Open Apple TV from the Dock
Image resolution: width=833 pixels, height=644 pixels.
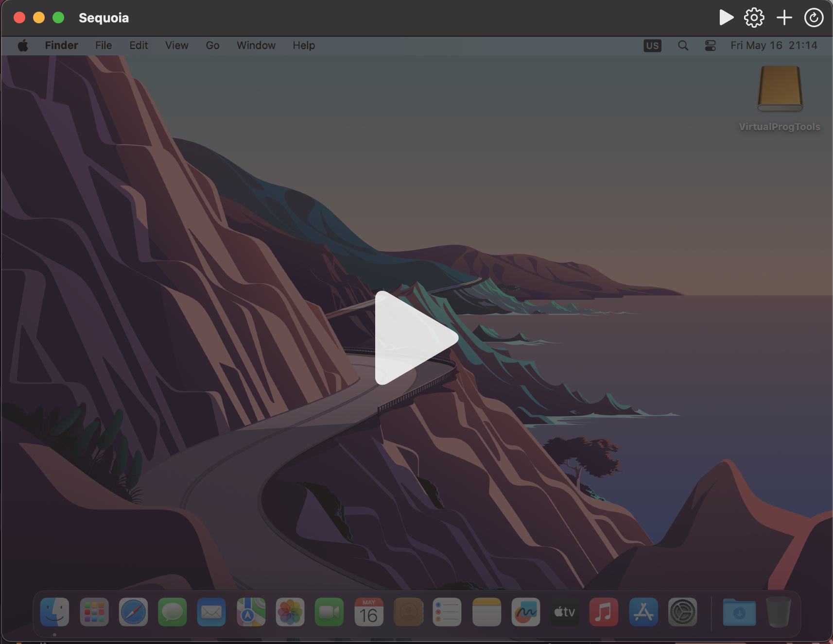click(x=565, y=612)
